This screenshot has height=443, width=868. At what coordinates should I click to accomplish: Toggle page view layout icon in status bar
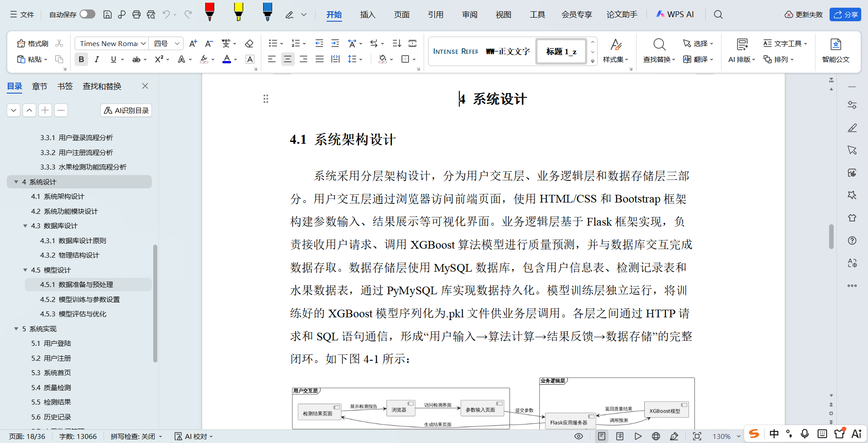(601, 436)
